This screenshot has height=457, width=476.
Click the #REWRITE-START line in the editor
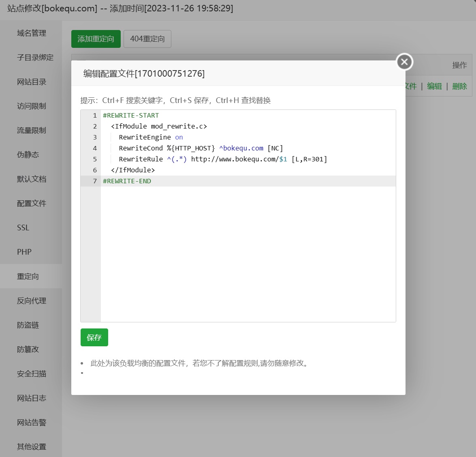131,116
